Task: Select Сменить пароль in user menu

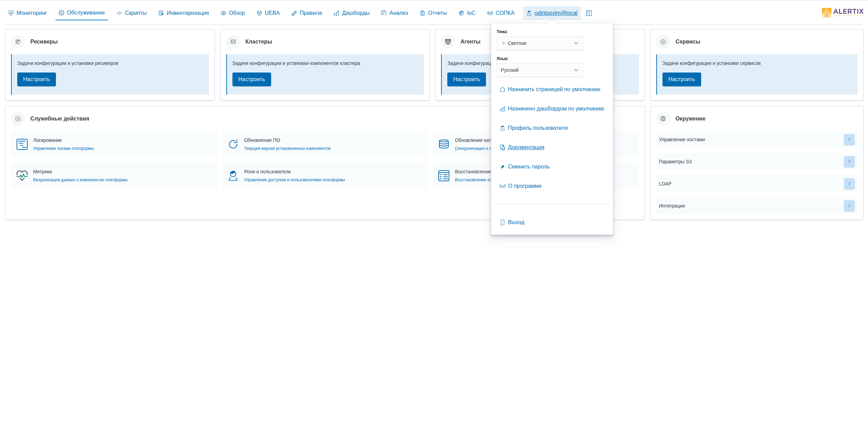Action: (x=528, y=167)
